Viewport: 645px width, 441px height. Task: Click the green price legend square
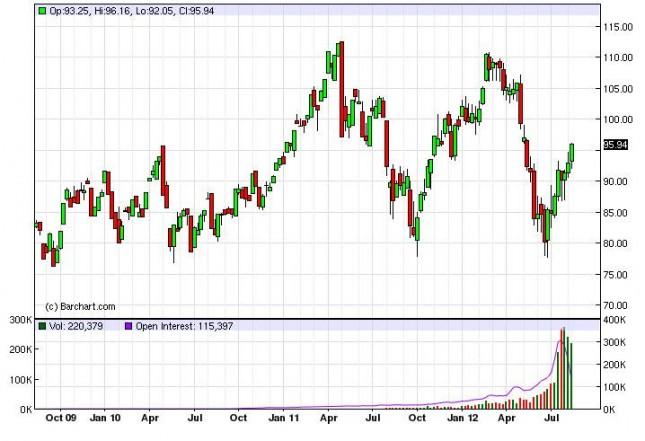(42, 11)
